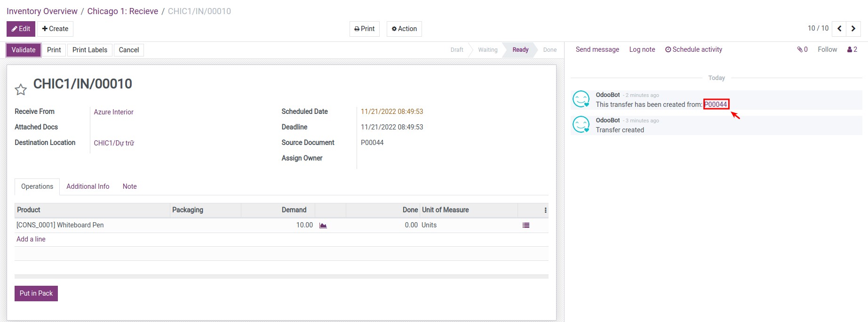Click Send message in chatter
868x322 pixels.
click(597, 49)
